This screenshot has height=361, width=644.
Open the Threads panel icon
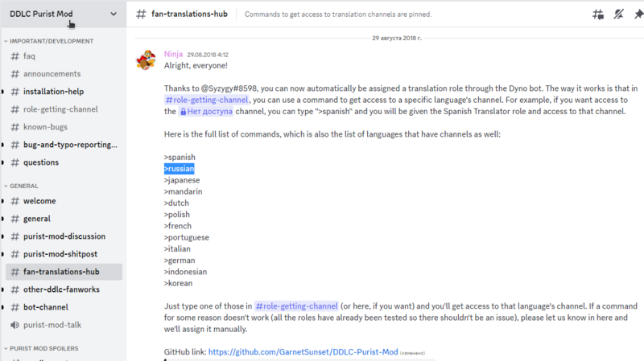pyautogui.click(x=597, y=14)
